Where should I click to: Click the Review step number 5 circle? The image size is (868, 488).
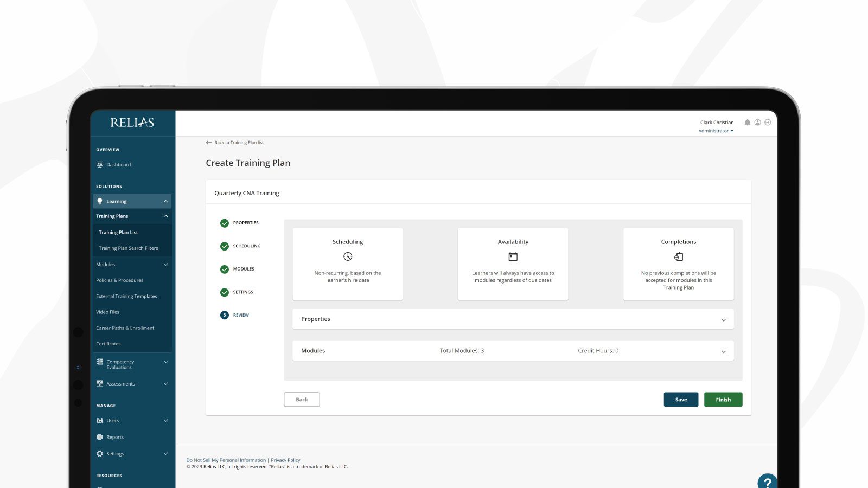click(x=225, y=315)
